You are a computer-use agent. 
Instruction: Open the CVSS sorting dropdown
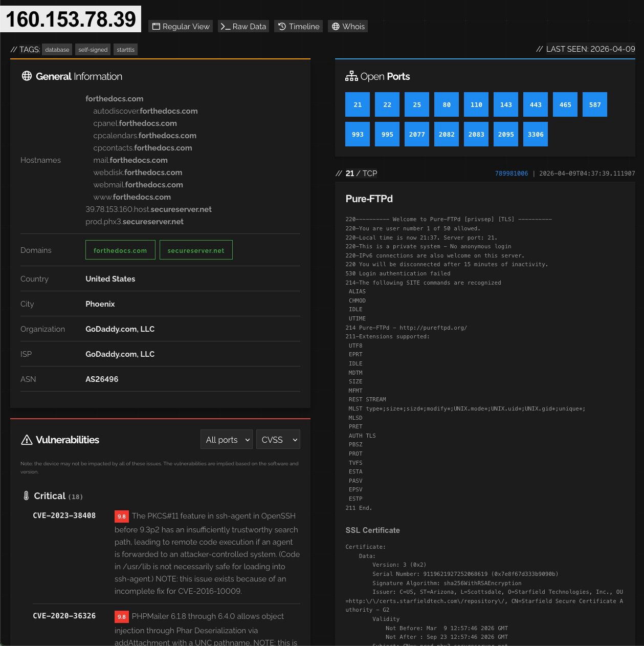(278, 439)
